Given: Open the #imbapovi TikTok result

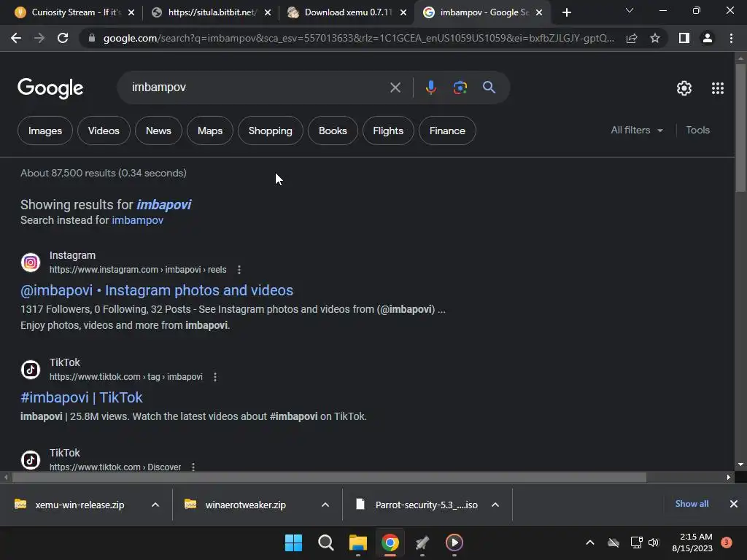Looking at the screenshot, I should coord(82,397).
